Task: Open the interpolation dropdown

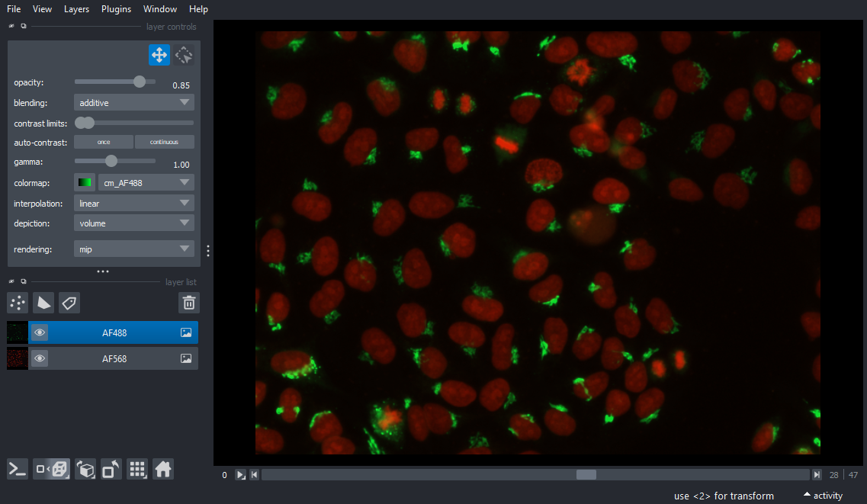Action: (x=133, y=204)
